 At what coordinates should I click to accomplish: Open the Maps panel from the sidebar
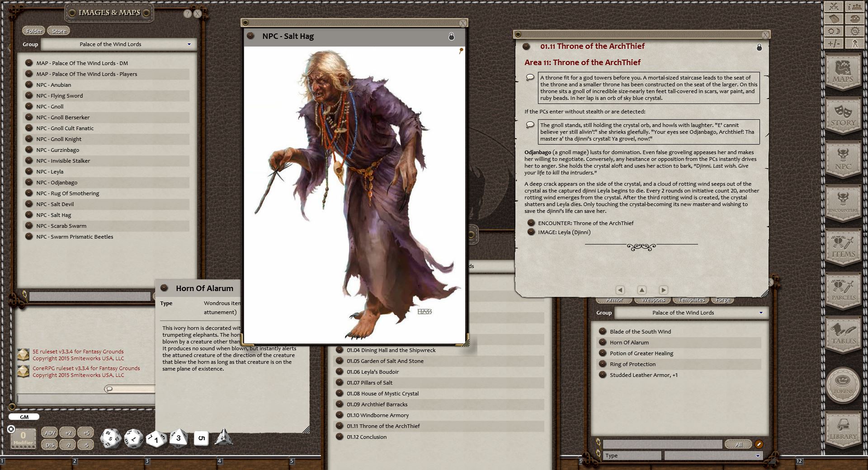pyautogui.click(x=843, y=72)
